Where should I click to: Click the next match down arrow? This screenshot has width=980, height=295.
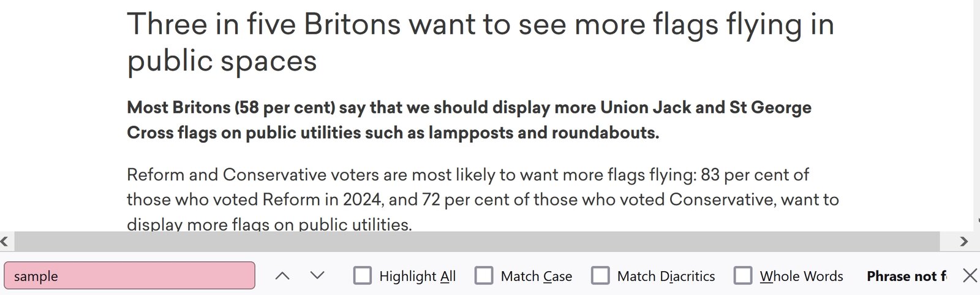[317, 275]
